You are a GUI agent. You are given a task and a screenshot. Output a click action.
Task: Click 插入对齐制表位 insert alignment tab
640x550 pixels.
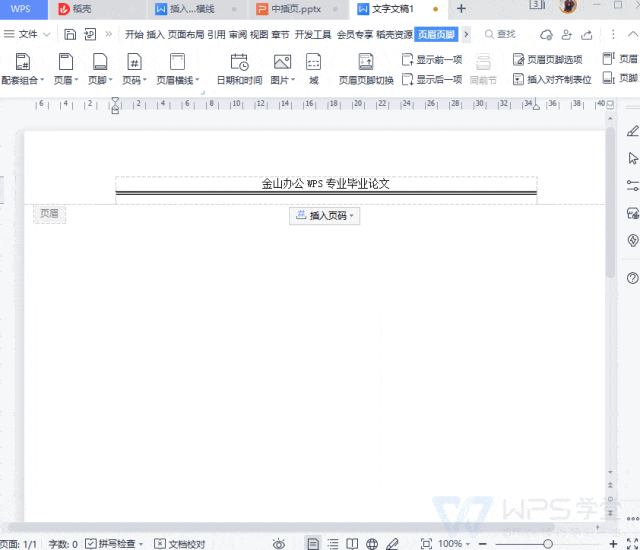[552, 79]
